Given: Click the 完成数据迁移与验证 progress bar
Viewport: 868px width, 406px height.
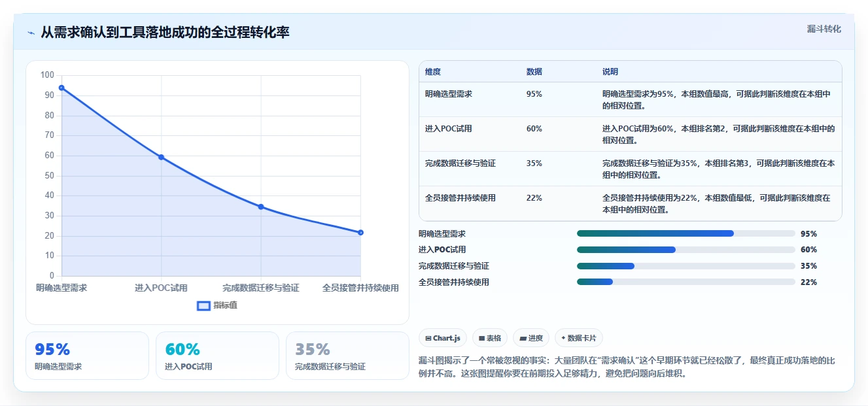Looking at the screenshot, I should 686,266.
